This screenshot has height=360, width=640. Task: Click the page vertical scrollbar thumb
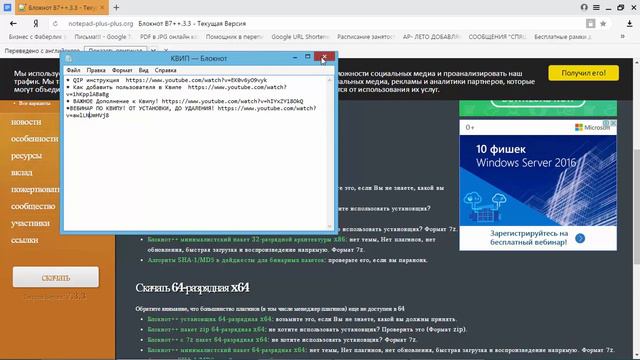pyautogui.click(x=636, y=206)
